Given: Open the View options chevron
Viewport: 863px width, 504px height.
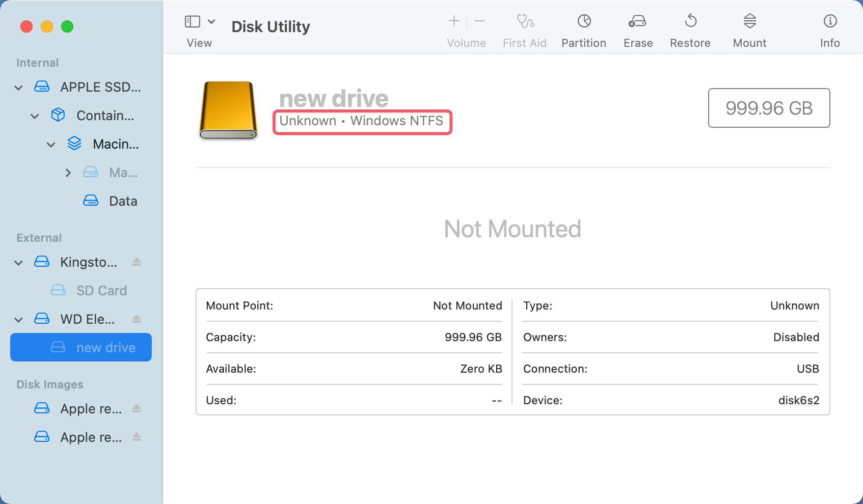Looking at the screenshot, I should (212, 21).
